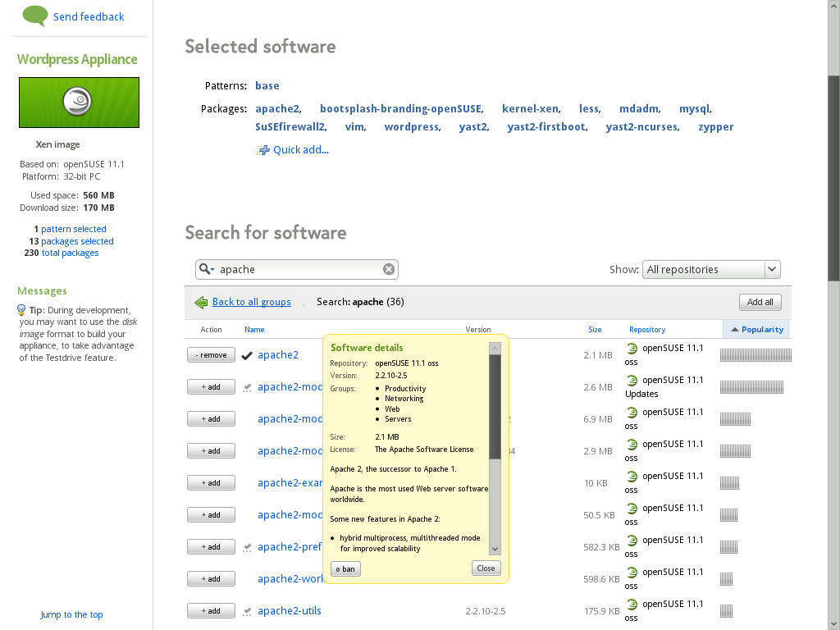Click the Add all button
840x630 pixels.
[760, 301]
